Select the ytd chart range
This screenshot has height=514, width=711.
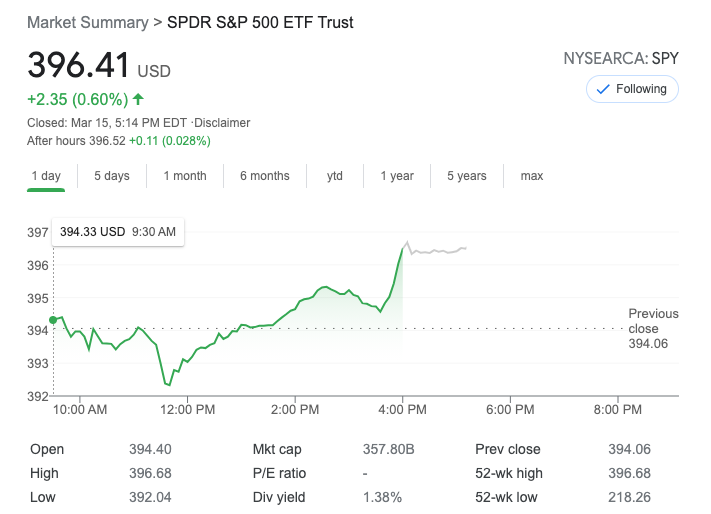point(335,176)
